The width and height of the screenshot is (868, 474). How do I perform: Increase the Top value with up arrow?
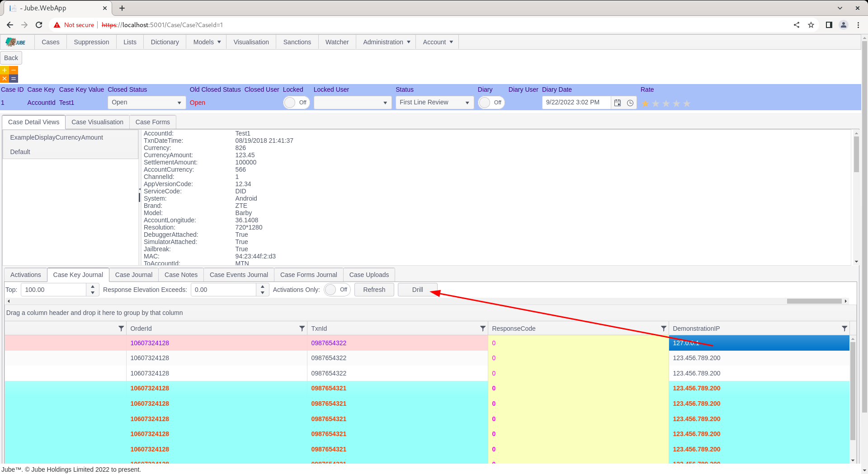(93, 286)
